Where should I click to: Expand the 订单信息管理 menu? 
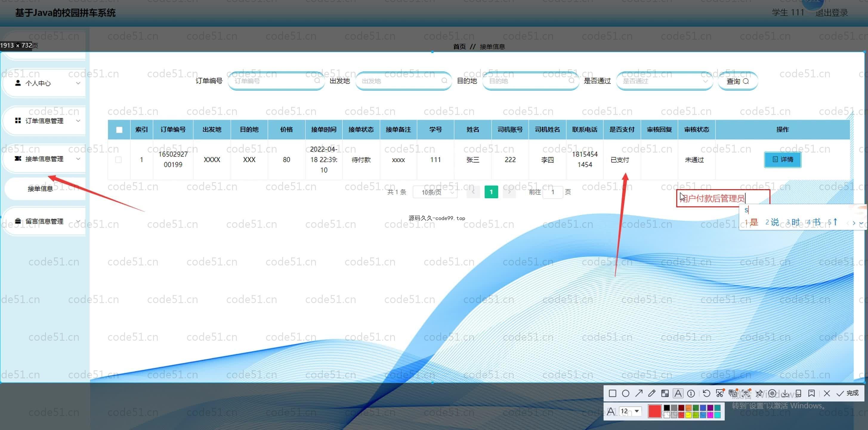point(45,121)
